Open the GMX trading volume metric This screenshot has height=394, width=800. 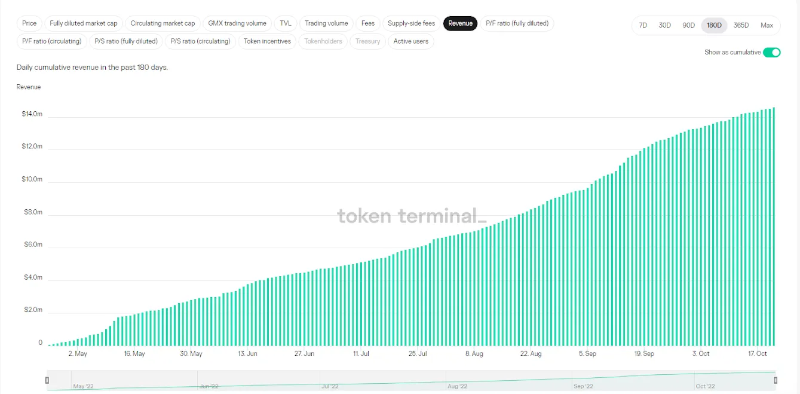click(x=237, y=23)
